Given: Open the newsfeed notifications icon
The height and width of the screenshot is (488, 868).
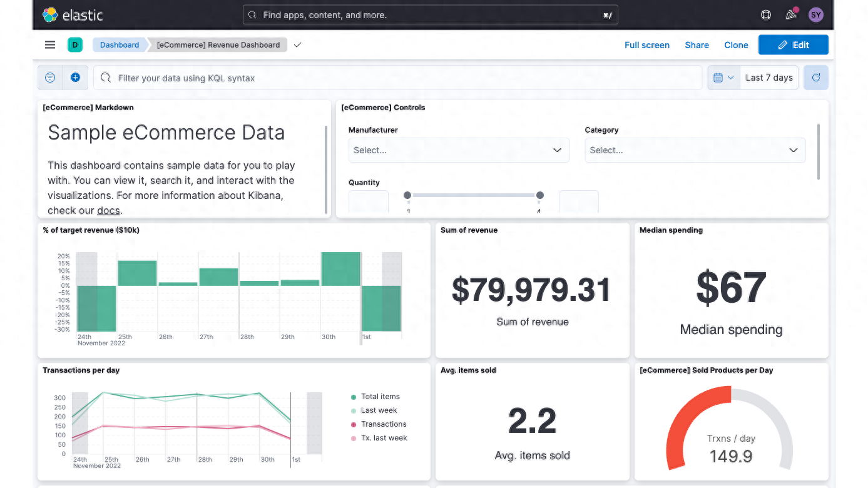Looking at the screenshot, I should [791, 15].
